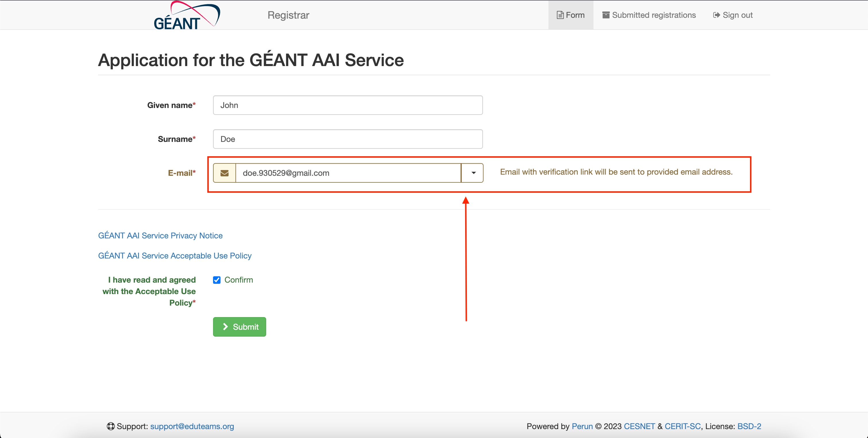Focus the Given name input field
868x438 pixels.
tap(348, 105)
